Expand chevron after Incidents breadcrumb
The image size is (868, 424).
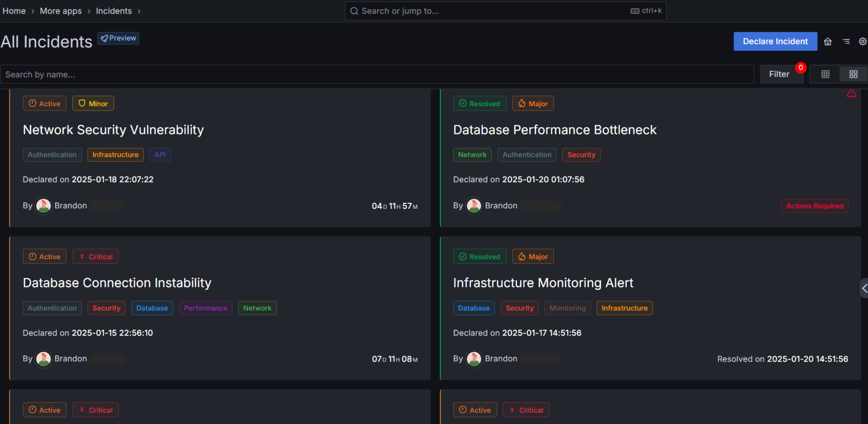pos(139,11)
